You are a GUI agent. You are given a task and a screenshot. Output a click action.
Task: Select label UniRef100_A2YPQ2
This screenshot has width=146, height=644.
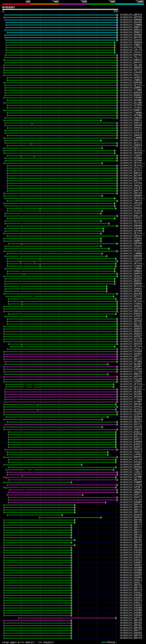coord(131,48)
